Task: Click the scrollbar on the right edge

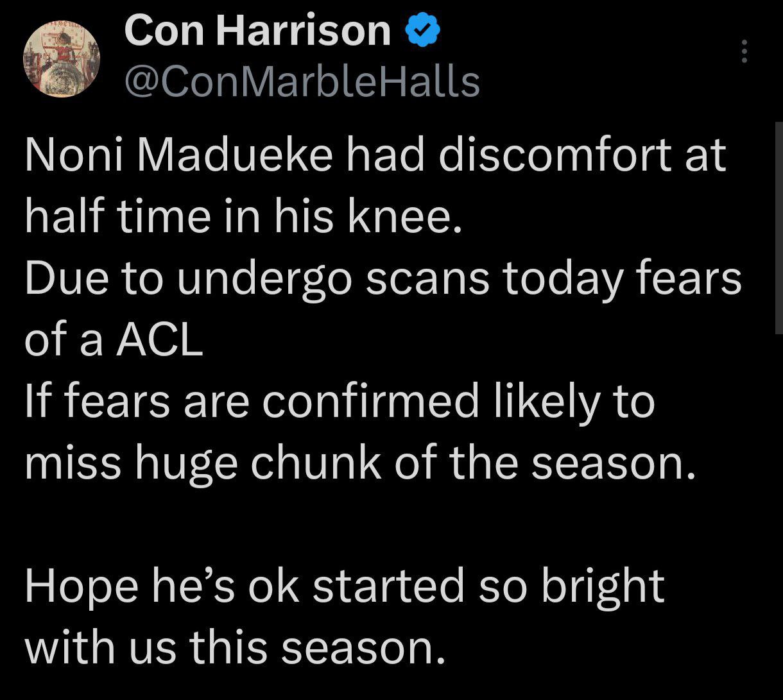Action: click(x=778, y=228)
